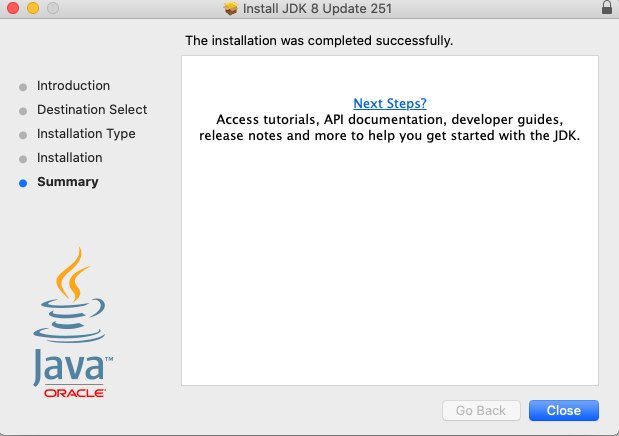Click the 'installation was completed successfully' message

(x=319, y=41)
